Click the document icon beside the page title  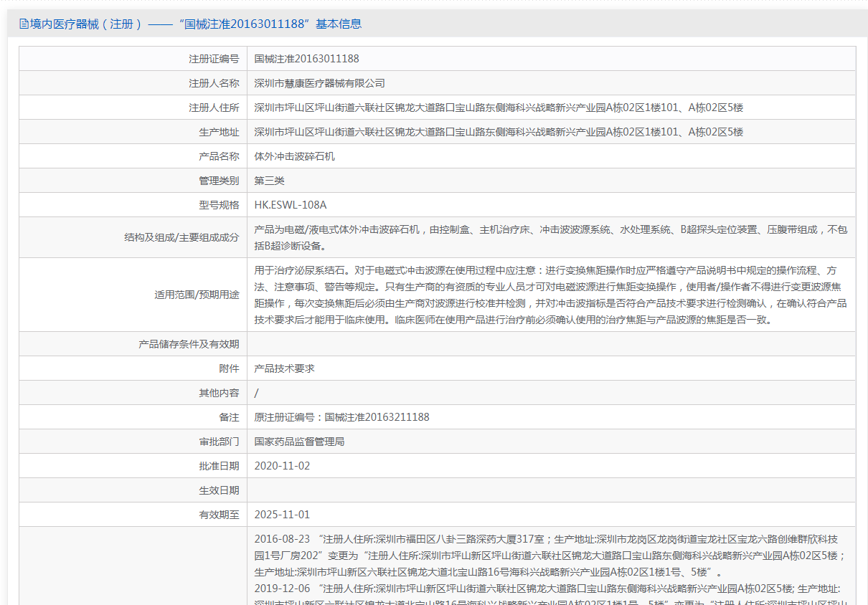pos(24,24)
